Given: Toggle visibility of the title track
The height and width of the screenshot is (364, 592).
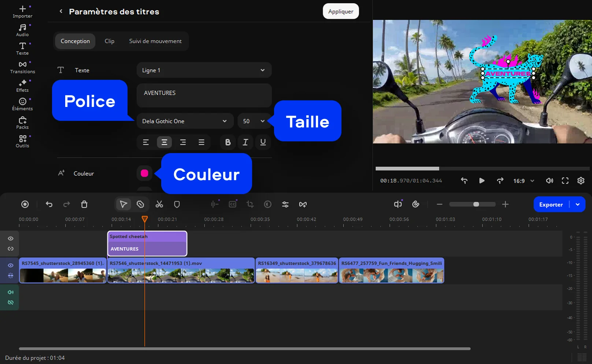Looking at the screenshot, I should (x=11, y=238).
